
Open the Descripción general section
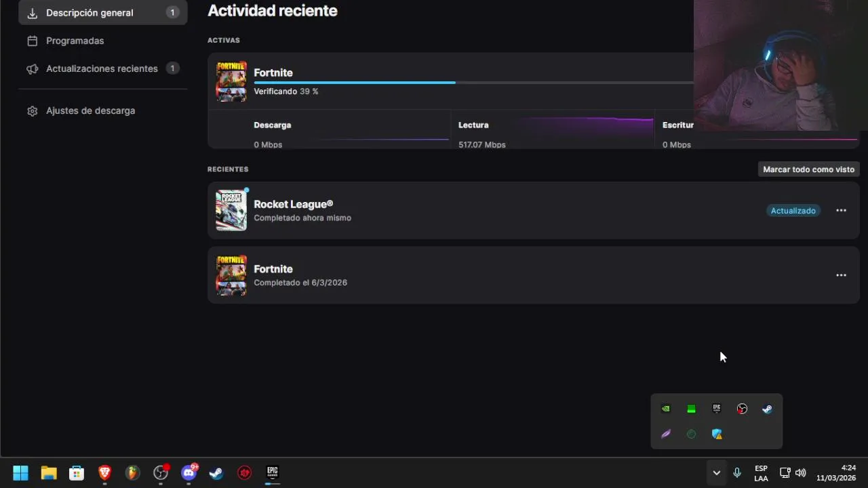pos(103,13)
